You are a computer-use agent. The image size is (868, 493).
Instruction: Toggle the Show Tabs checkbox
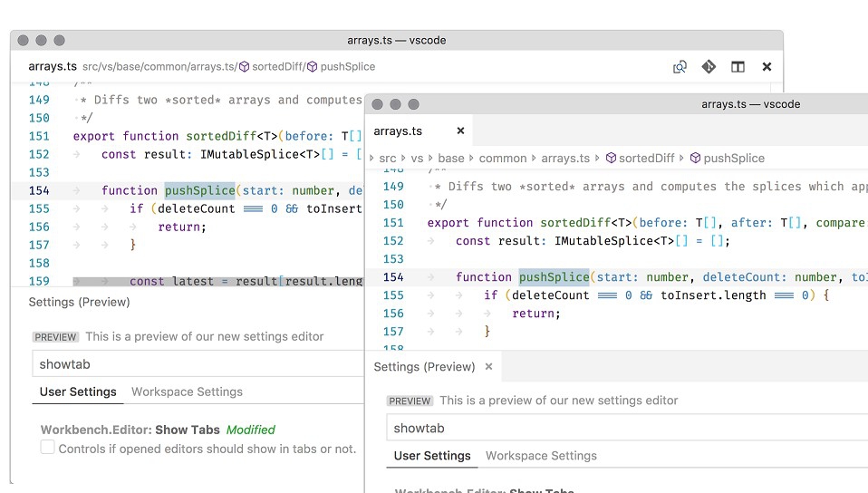pos(48,448)
